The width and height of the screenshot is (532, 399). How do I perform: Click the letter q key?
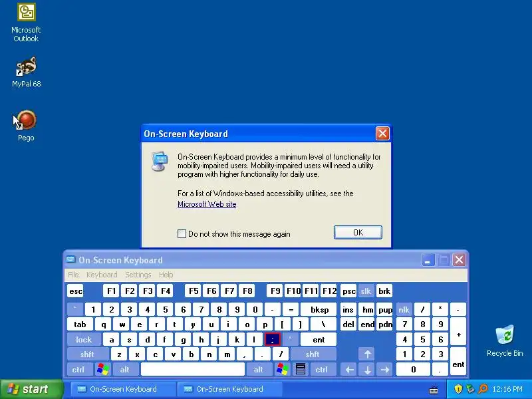coord(104,325)
